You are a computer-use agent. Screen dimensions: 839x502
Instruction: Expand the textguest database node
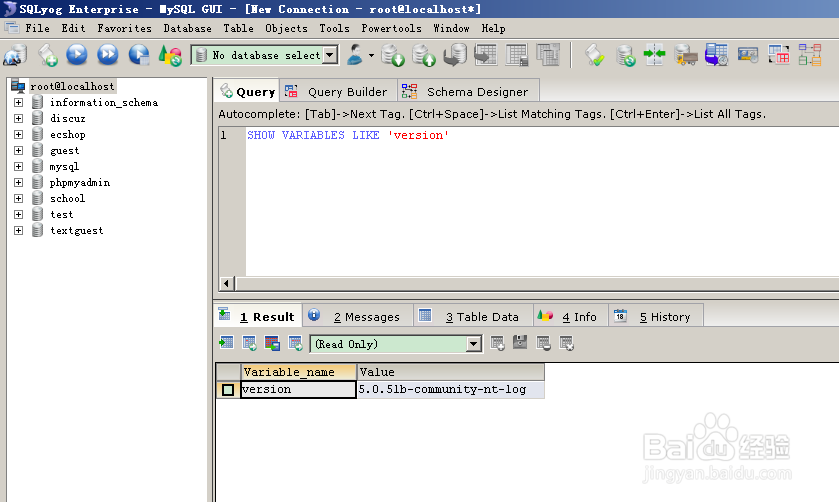(x=19, y=231)
